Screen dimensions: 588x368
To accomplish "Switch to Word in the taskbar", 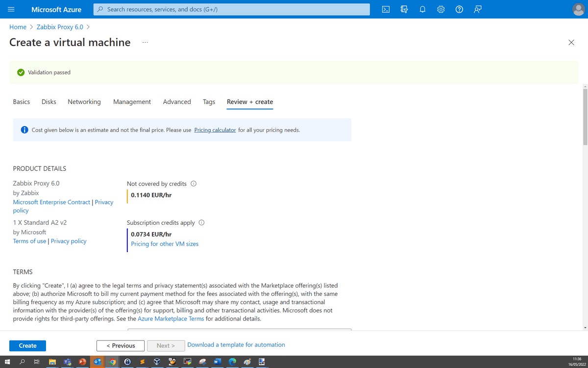I will click(217, 362).
